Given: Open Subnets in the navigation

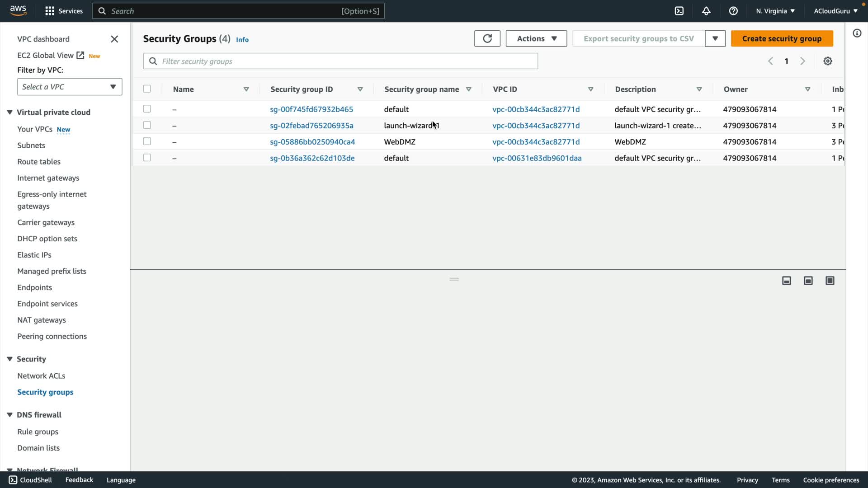Looking at the screenshot, I should (31, 145).
